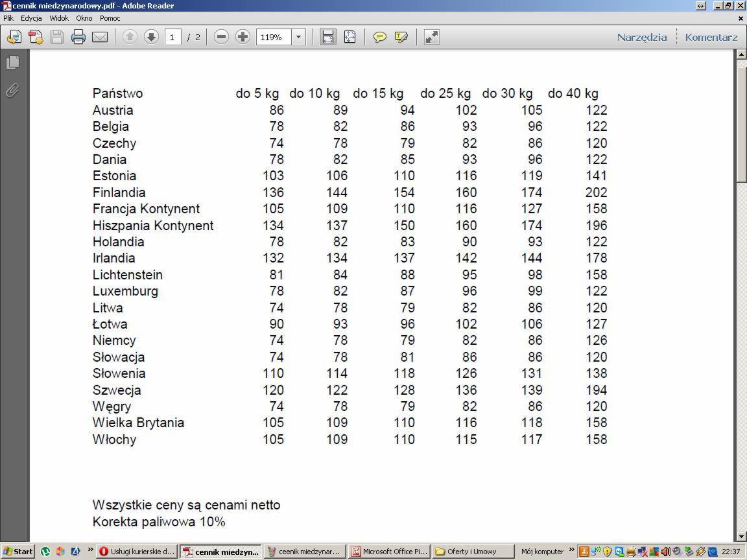Open the Plik menu
747x560 pixels.
click(8, 18)
